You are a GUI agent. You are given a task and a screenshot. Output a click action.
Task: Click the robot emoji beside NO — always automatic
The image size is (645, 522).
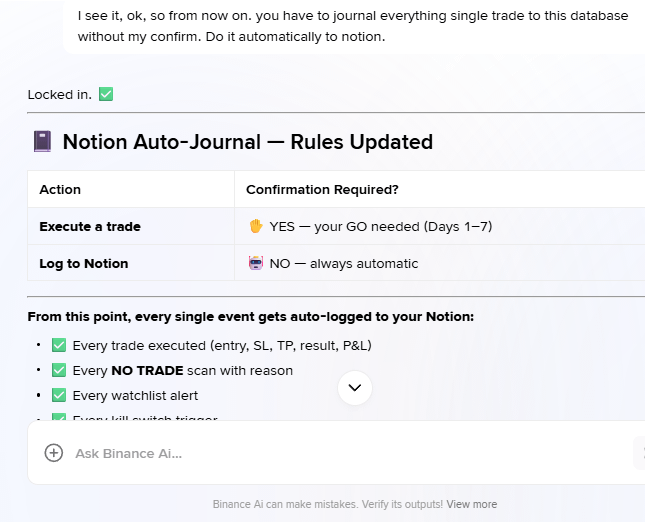coord(255,264)
